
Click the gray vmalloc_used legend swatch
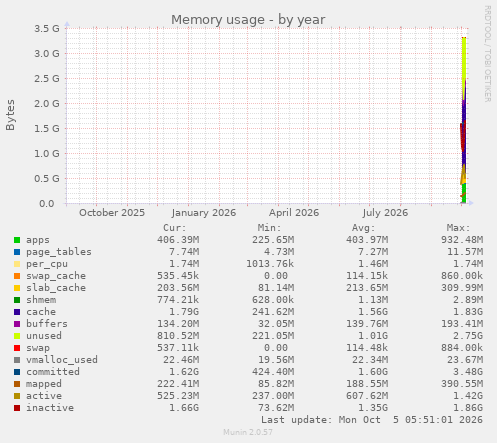click(x=17, y=360)
